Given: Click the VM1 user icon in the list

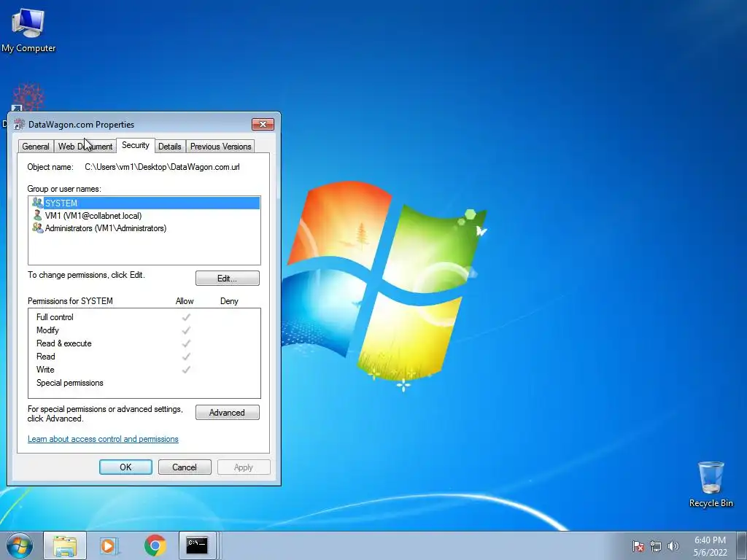Looking at the screenshot, I should 37,216.
